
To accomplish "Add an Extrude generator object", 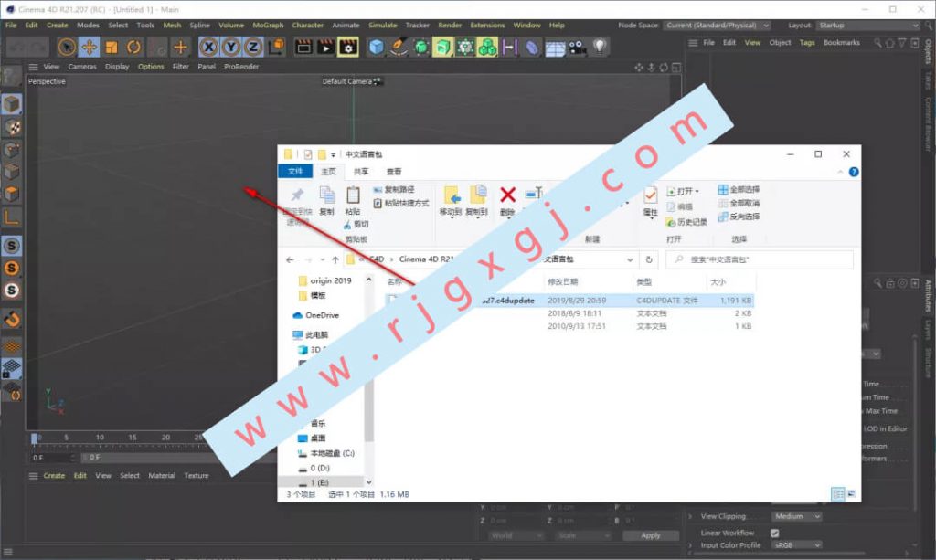I will point(443,47).
